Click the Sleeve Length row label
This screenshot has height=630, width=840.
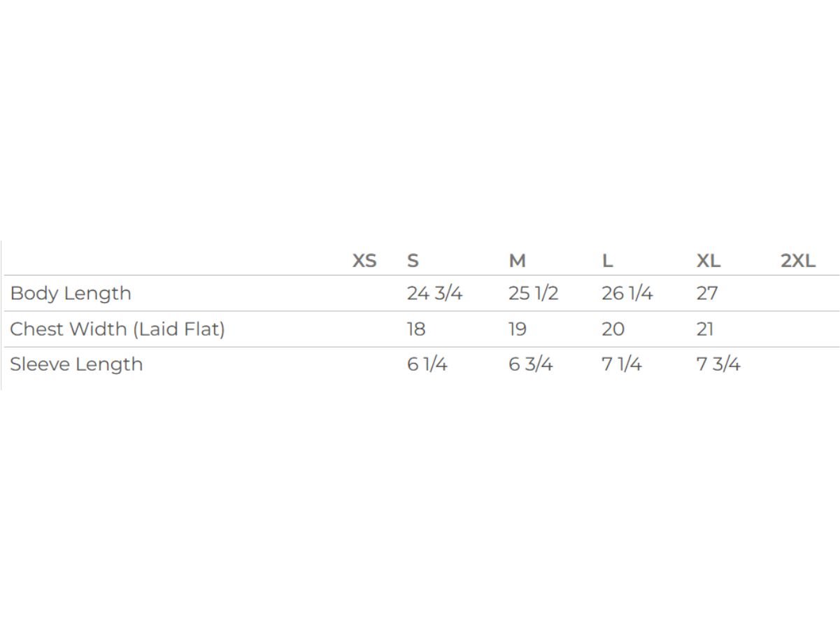[76, 364]
